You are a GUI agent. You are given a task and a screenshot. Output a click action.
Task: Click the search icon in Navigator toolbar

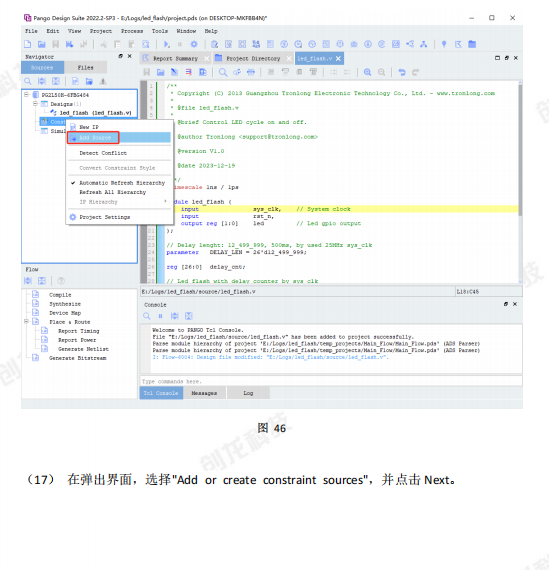28,81
